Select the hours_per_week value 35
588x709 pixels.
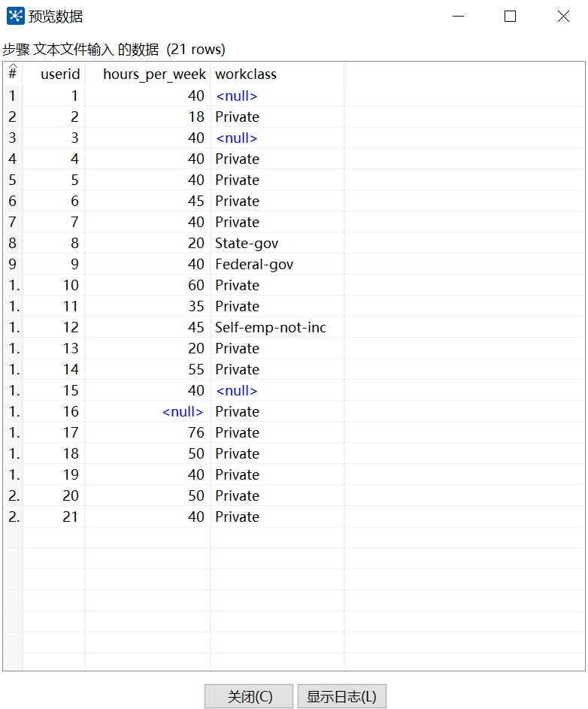148,306
